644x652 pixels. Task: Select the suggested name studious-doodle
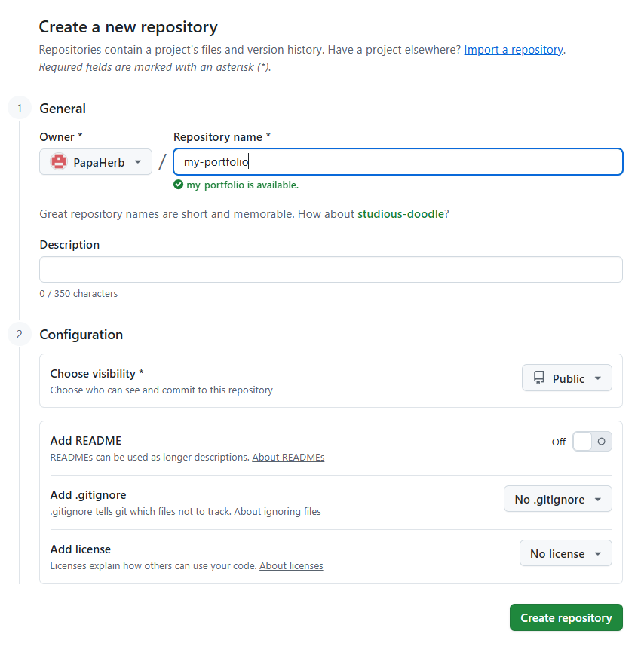pyautogui.click(x=400, y=214)
